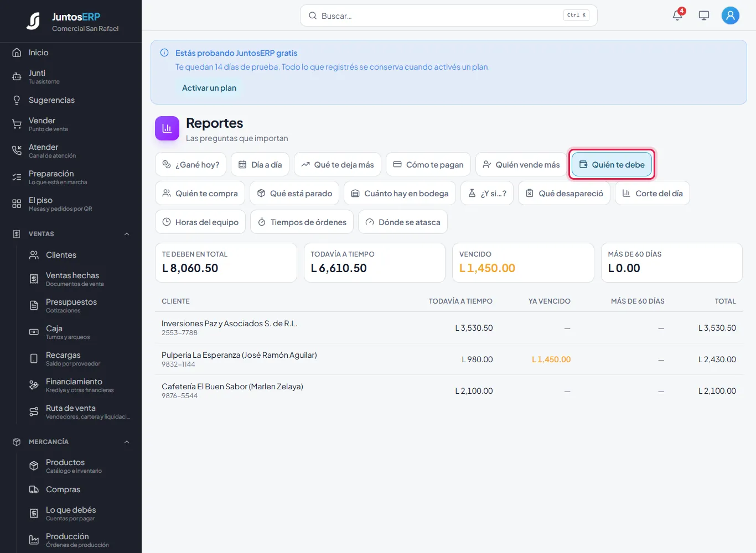This screenshot has height=553, width=756.
Task: Click the Productos box icon
Action: 34,466
